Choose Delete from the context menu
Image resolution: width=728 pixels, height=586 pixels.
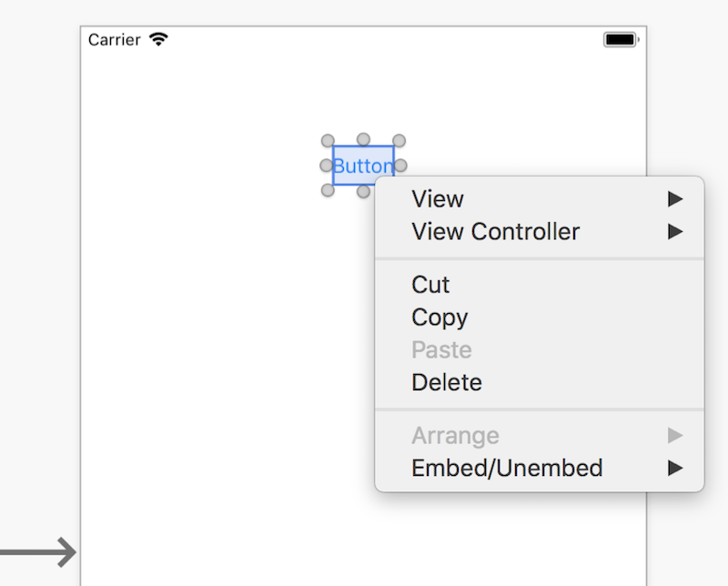[x=540, y=382]
